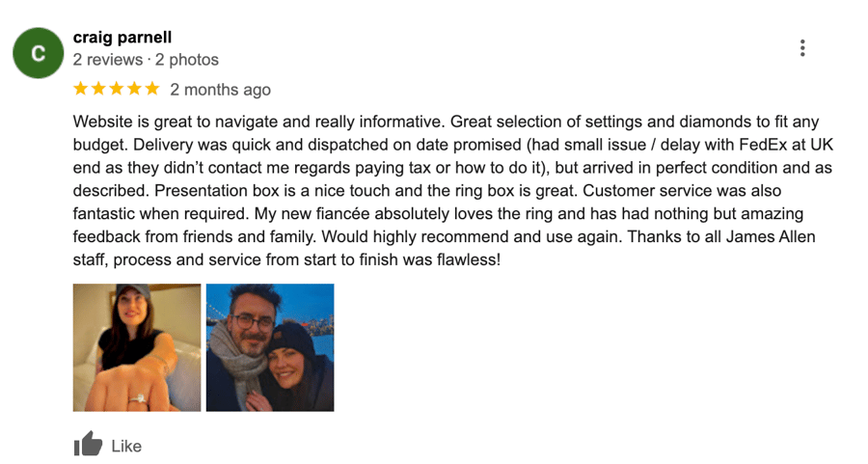Image resolution: width=868 pixels, height=464 pixels.
Task: Click the '2 reviews' count text
Action: [x=108, y=60]
